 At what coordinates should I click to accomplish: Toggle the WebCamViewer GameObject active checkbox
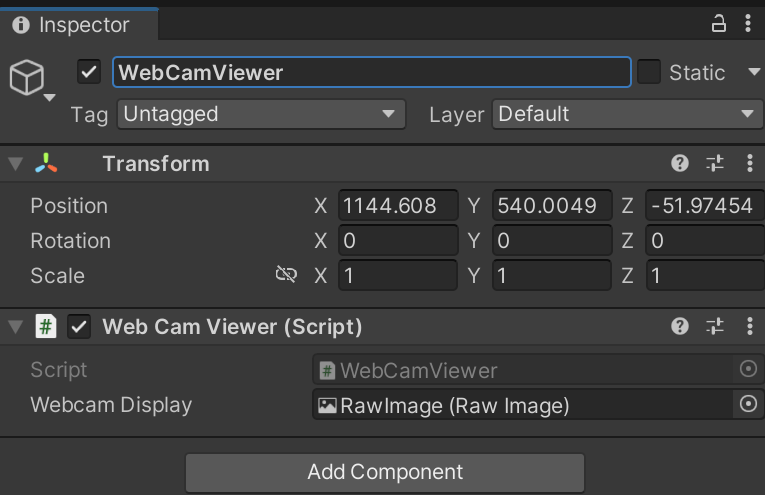[89, 72]
